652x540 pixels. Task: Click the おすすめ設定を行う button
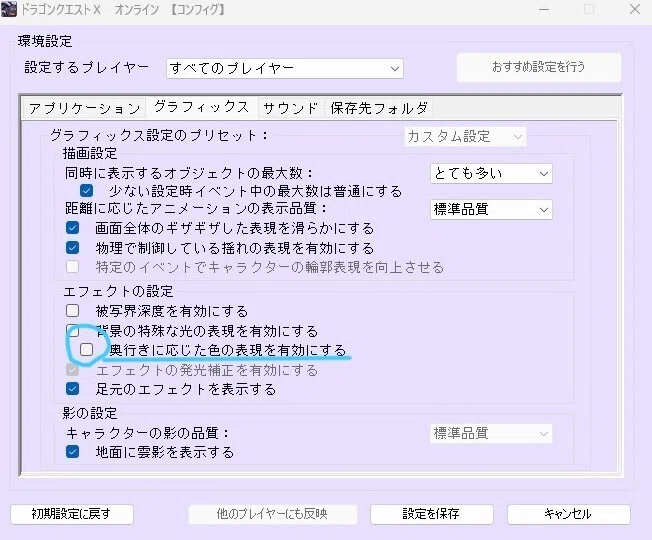[539, 67]
